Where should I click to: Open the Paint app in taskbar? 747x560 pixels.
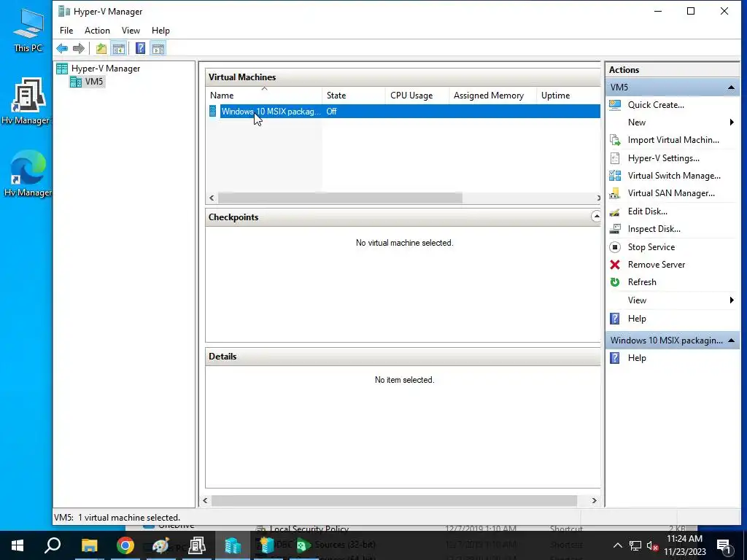pos(161,545)
